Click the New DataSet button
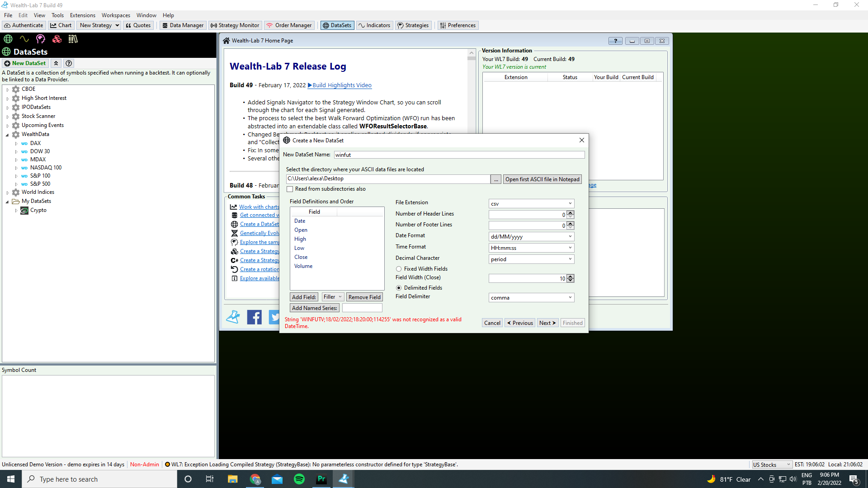 25,63
